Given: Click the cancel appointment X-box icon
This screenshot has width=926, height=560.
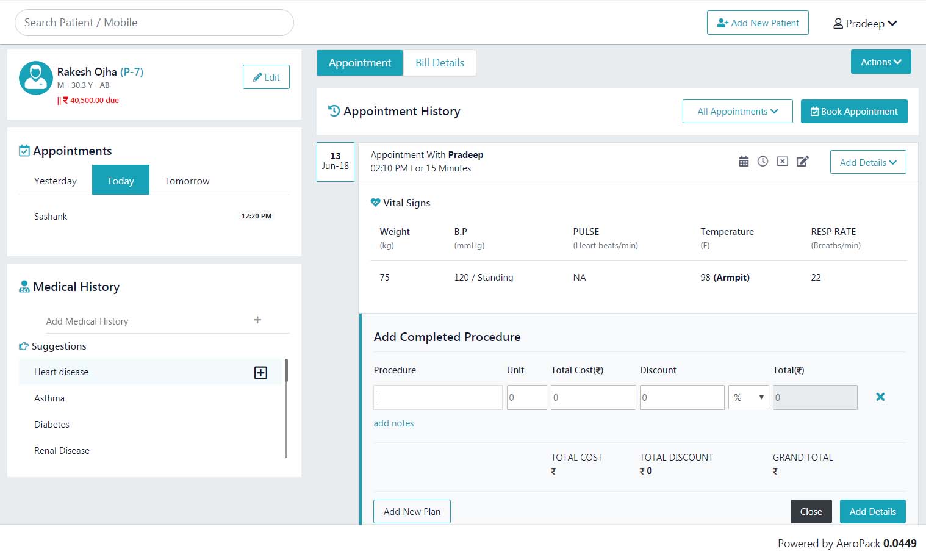Looking at the screenshot, I should [x=783, y=162].
